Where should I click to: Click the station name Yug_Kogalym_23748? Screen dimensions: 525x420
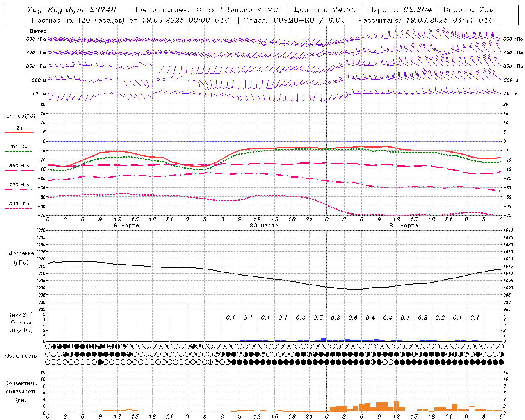[x=71, y=10]
